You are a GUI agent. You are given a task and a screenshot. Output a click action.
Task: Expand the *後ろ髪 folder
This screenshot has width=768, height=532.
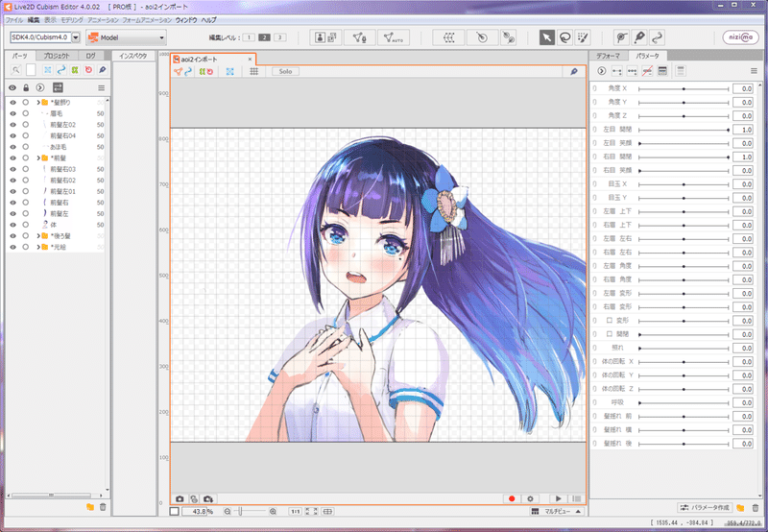pyautogui.click(x=38, y=236)
